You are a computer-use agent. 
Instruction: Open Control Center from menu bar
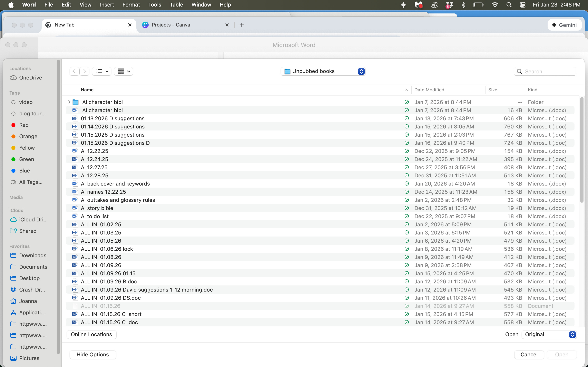(522, 5)
